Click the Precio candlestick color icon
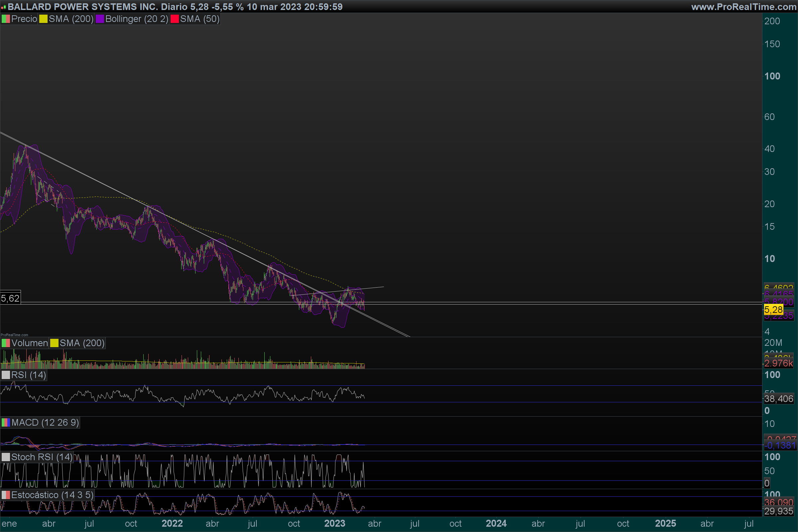 pos(6,19)
